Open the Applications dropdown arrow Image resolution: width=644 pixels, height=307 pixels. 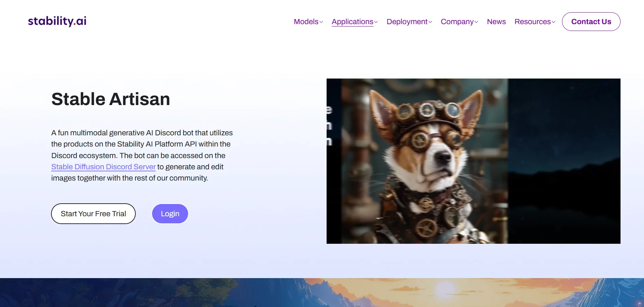click(376, 22)
